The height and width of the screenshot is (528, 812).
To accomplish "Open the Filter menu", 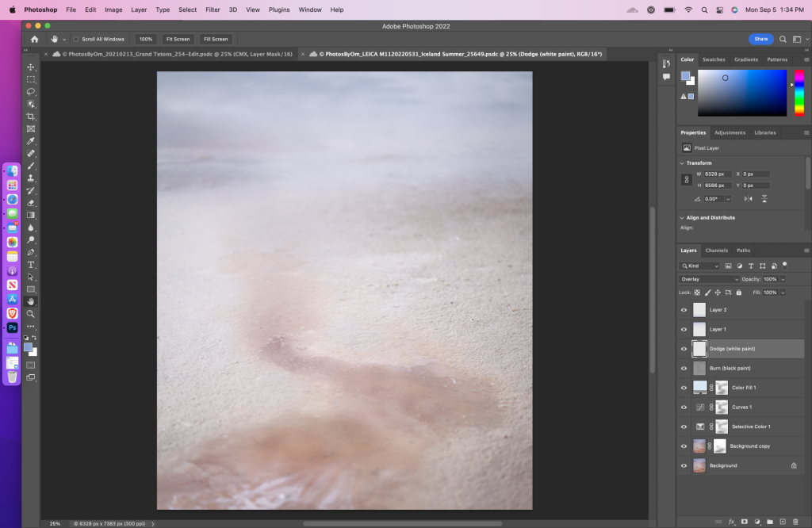I will pos(213,10).
